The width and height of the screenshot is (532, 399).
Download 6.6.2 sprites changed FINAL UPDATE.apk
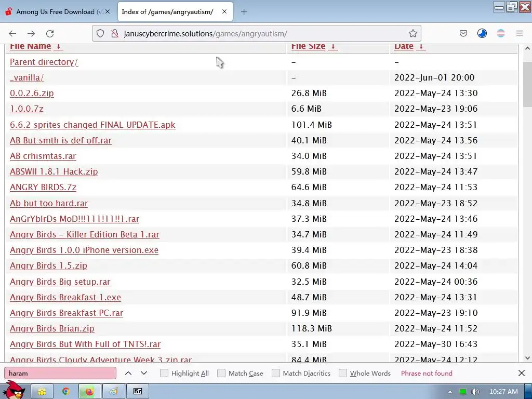[92, 125]
